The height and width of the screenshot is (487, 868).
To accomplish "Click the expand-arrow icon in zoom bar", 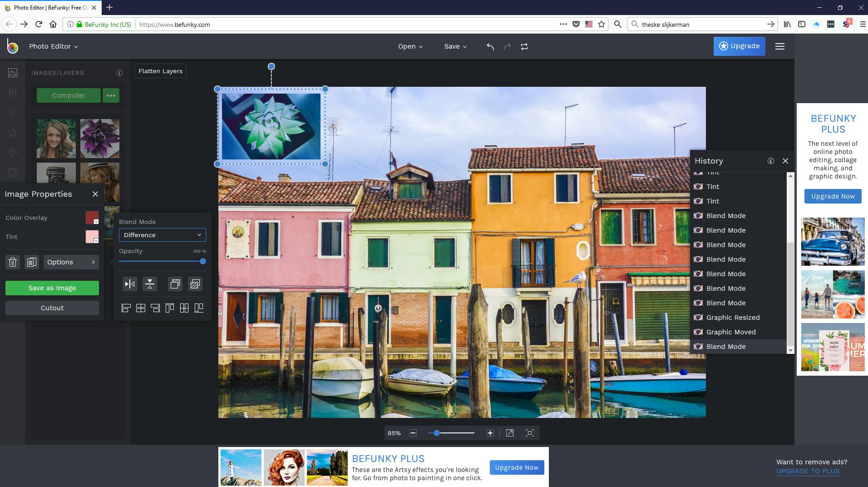I will (510, 433).
